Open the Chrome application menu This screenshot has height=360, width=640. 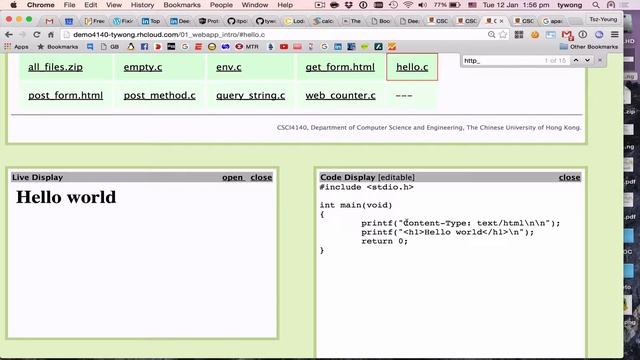[40, 5]
